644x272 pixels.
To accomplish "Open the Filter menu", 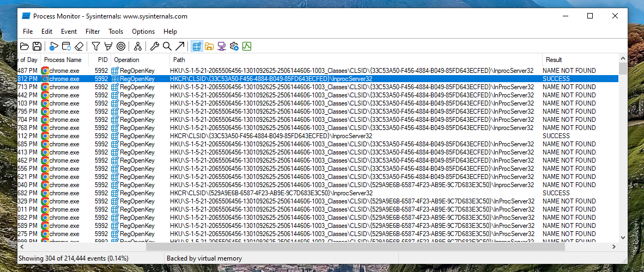I will tap(93, 32).
